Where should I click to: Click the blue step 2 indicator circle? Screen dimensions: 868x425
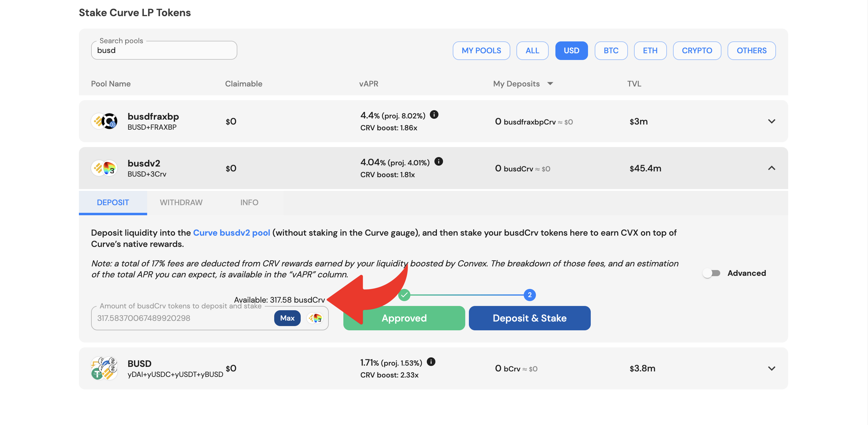pos(529,294)
